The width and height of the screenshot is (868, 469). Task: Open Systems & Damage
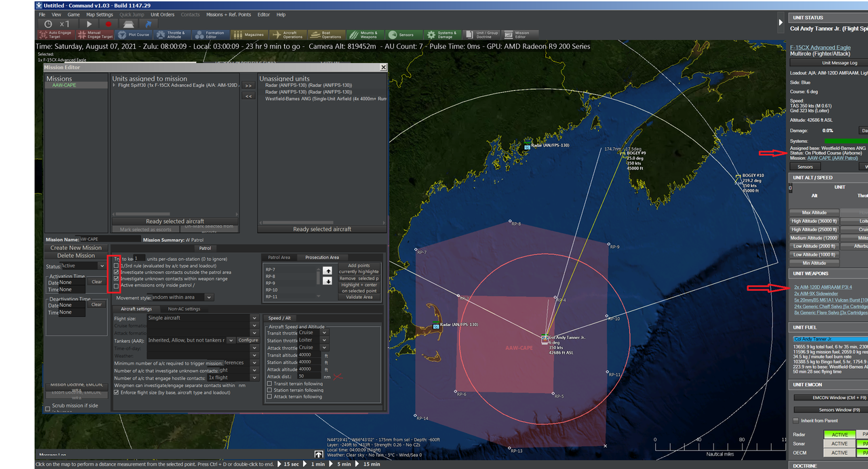443,34
